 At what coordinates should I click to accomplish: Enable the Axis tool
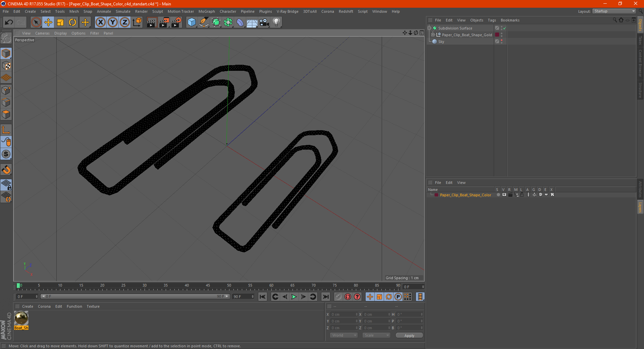pos(6,130)
